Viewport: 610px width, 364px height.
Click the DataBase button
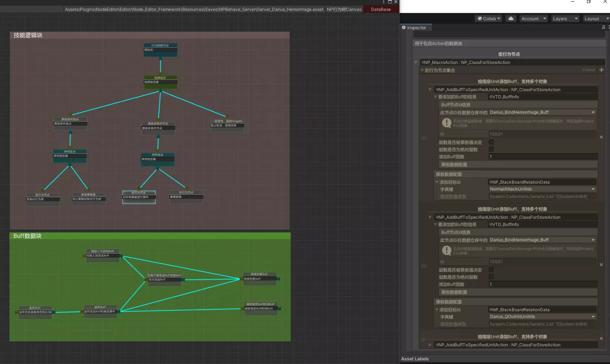(x=380, y=9)
